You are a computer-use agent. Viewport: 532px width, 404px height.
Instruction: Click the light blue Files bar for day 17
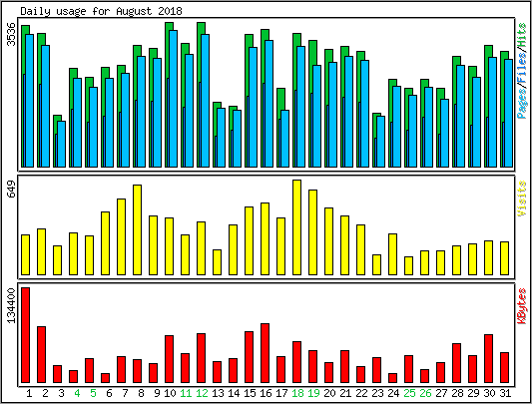(285, 139)
